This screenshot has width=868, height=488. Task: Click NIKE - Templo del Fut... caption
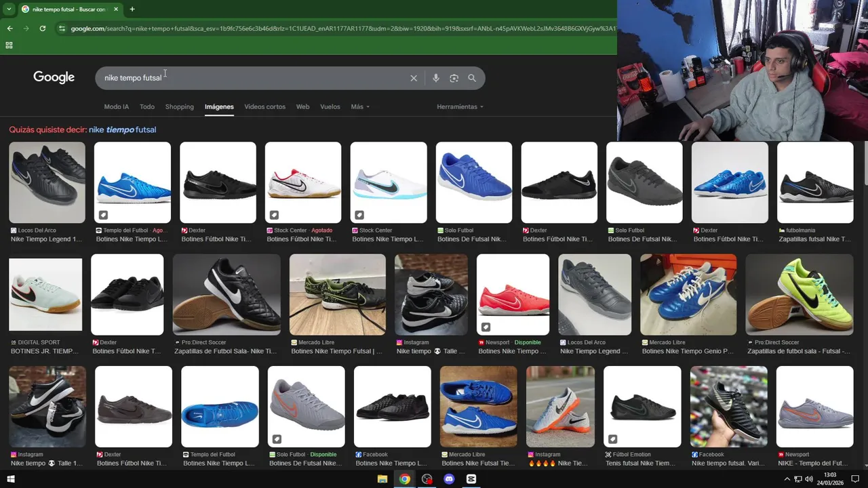tap(814, 464)
